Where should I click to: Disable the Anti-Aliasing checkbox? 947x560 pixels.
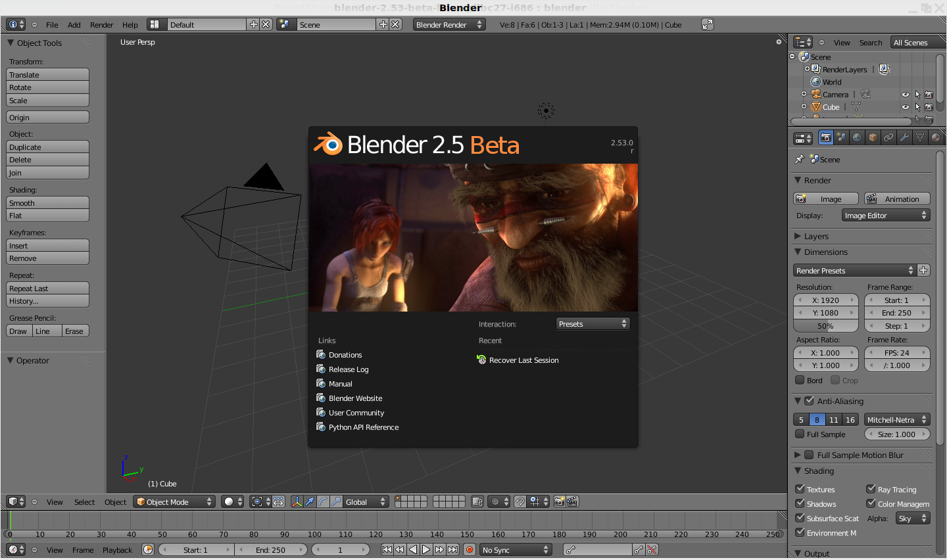point(809,400)
